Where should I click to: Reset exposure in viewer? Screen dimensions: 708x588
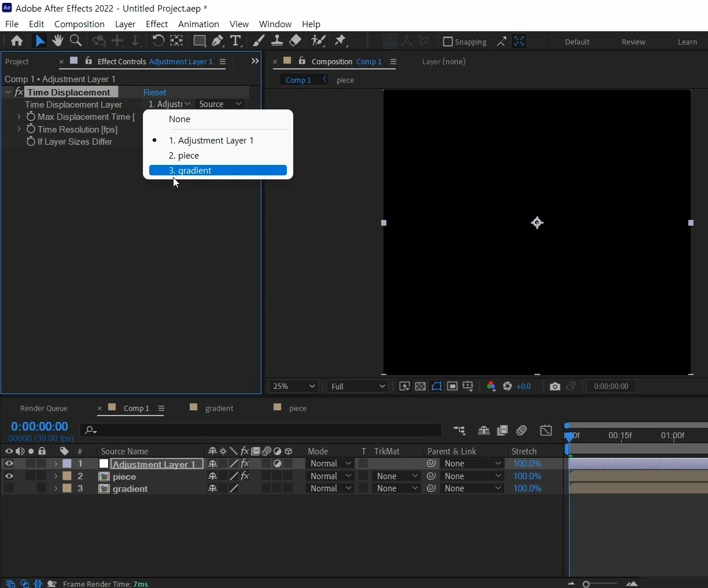click(x=507, y=387)
